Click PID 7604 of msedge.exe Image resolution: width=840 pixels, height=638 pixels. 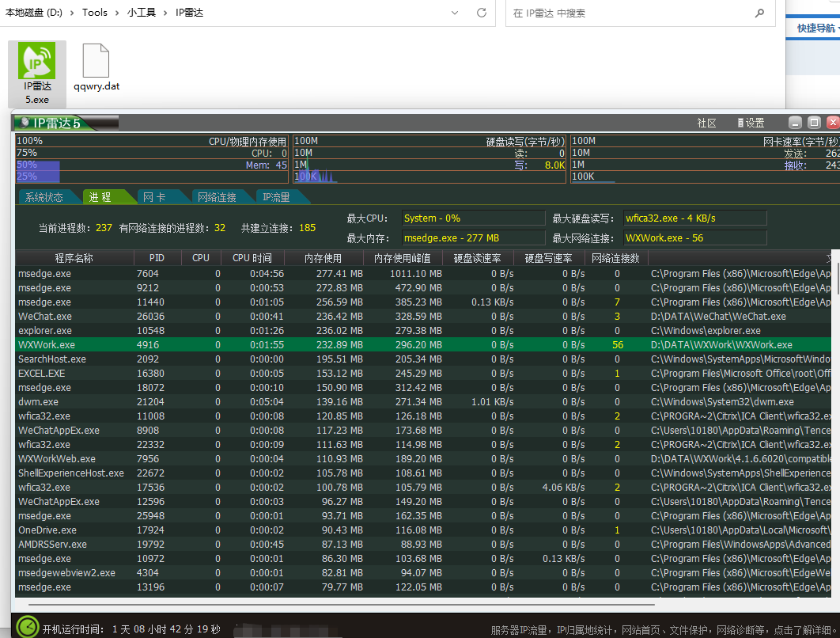147,273
